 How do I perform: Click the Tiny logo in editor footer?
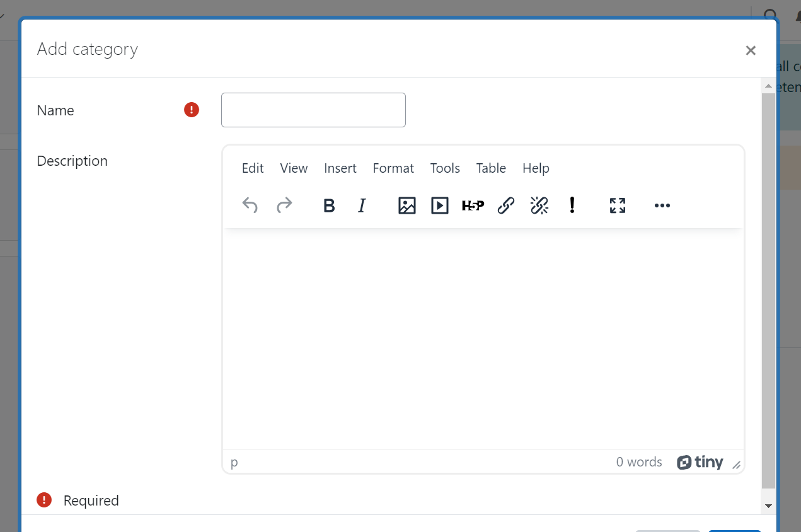(x=700, y=462)
